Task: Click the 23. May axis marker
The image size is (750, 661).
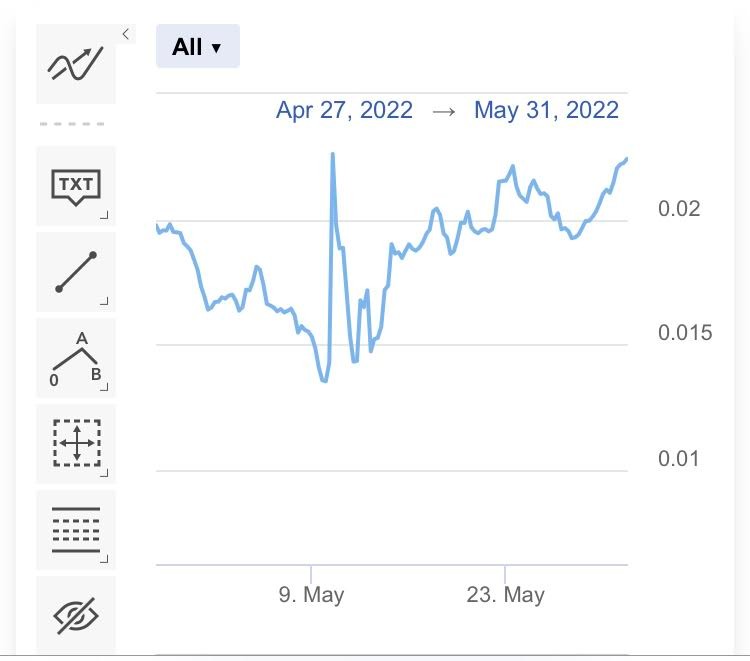Action: click(506, 595)
